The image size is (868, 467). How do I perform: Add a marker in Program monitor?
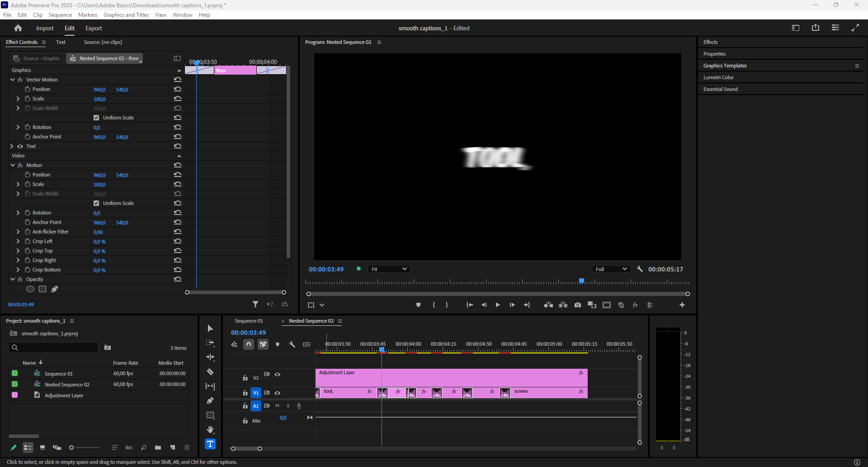pos(418,305)
